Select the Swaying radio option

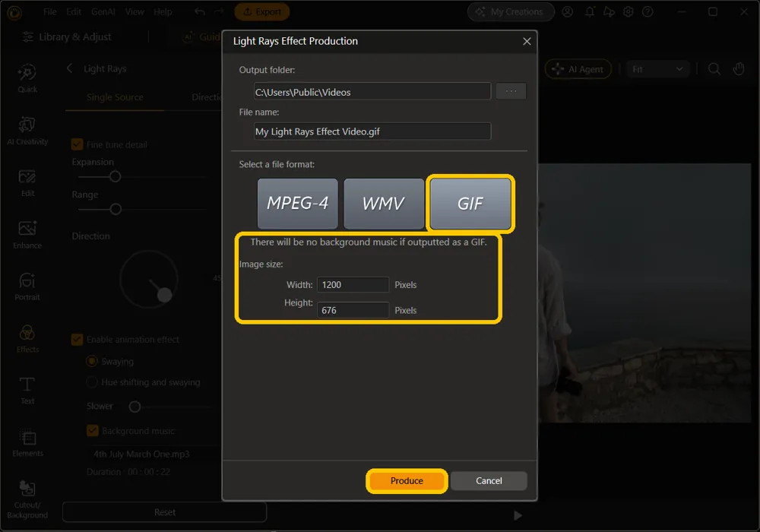[92, 362]
